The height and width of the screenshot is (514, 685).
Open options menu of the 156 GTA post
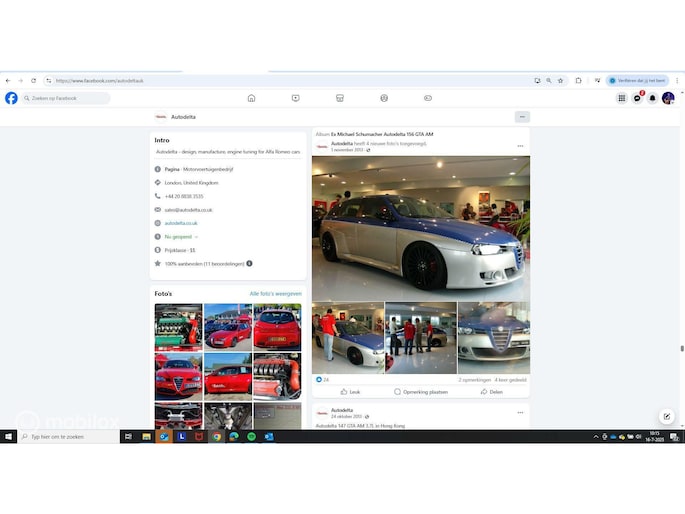pyautogui.click(x=520, y=146)
